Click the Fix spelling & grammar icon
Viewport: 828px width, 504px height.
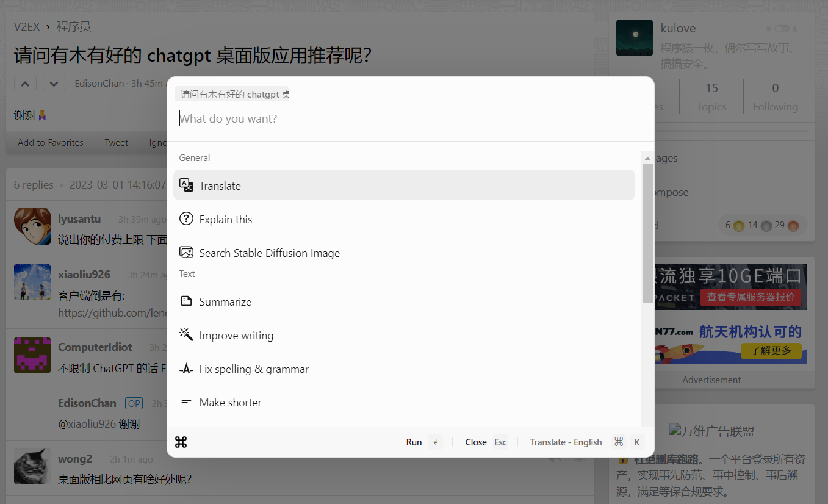186,369
